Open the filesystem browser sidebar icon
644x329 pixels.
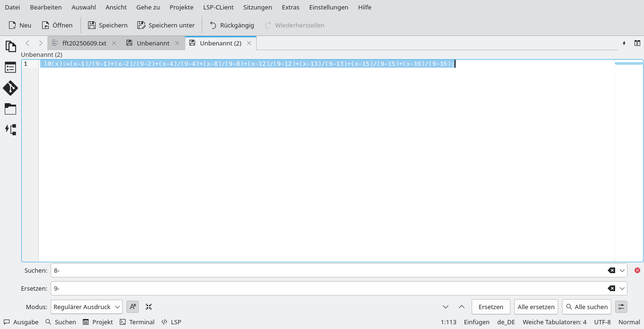(x=10, y=109)
